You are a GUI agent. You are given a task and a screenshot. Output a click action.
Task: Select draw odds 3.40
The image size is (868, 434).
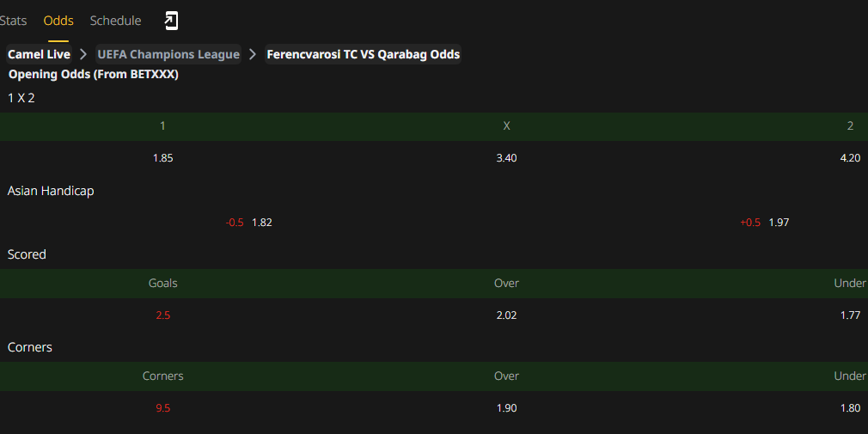tap(506, 158)
